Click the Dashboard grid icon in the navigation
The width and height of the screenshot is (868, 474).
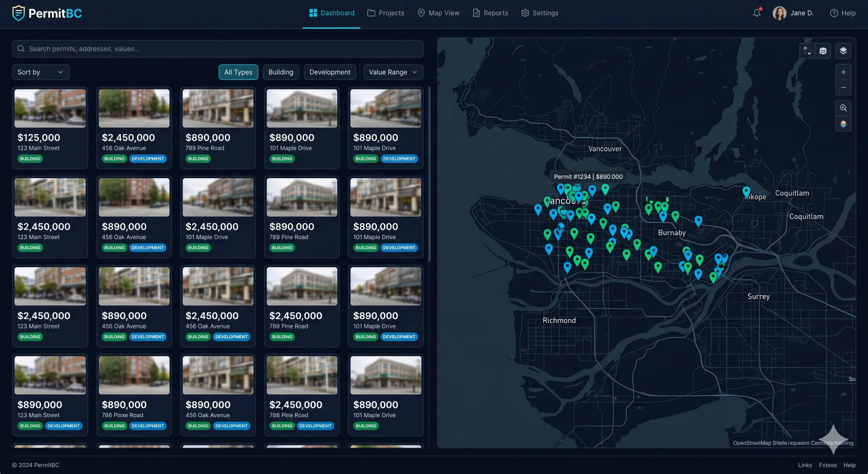pos(313,13)
